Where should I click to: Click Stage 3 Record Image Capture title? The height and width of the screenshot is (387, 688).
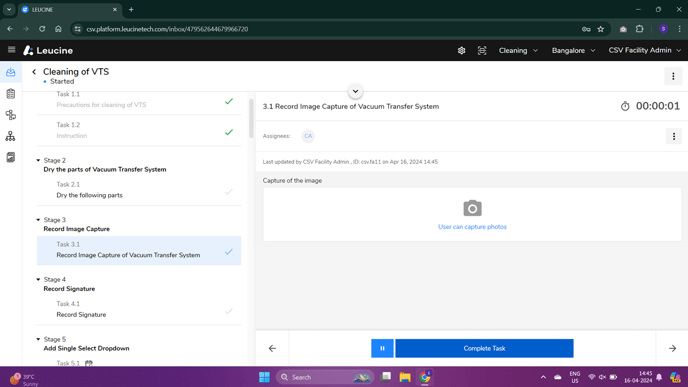pos(76,229)
